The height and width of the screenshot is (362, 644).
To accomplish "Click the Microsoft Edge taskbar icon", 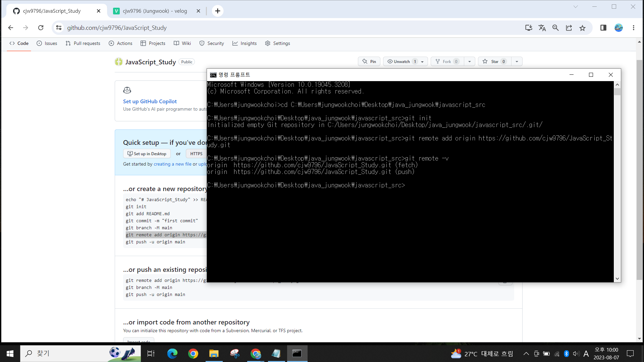I will 172,354.
